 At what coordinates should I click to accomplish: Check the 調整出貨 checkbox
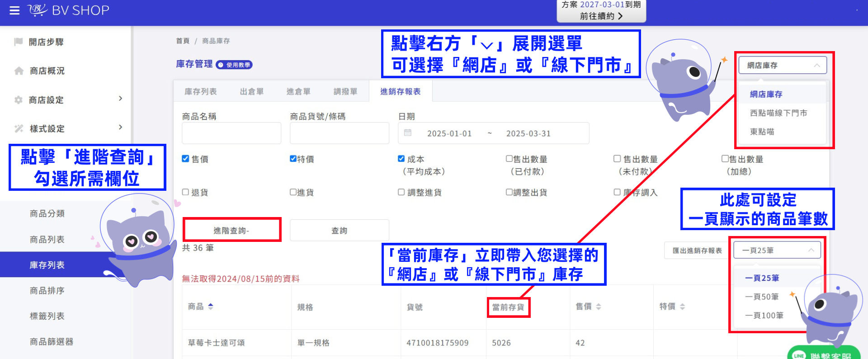click(509, 192)
